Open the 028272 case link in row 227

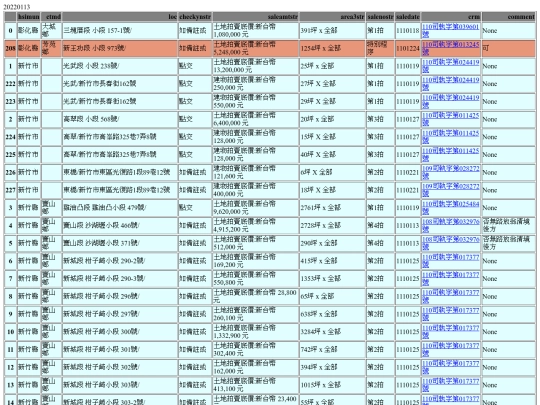(450, 190)
